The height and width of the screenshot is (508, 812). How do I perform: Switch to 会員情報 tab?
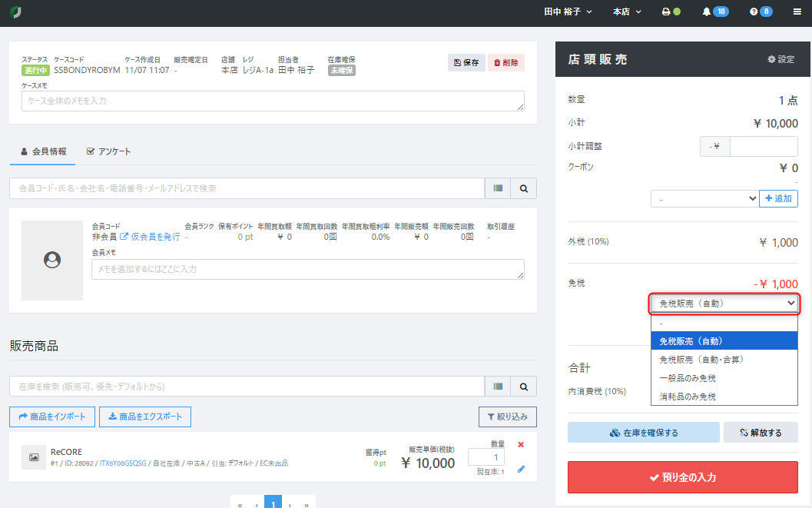pos(43,151)
